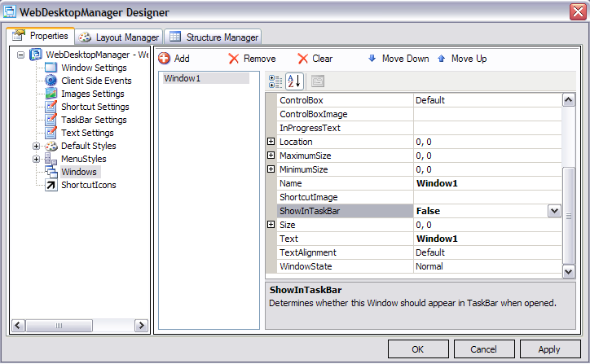Expand the Location property

(271, 142)
